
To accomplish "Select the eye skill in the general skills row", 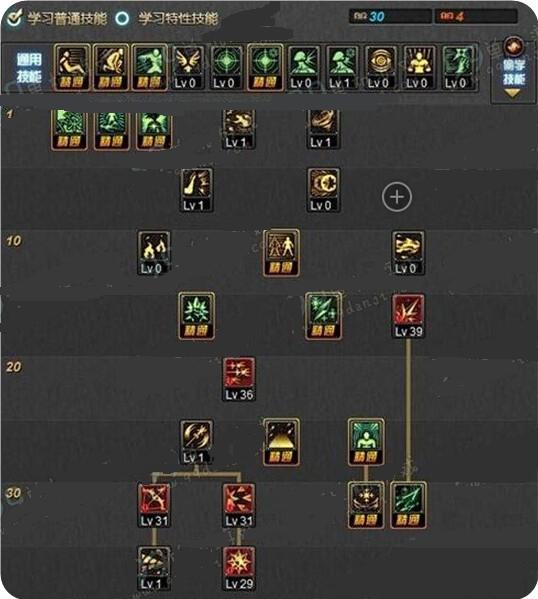I will [x=379, y=68].
